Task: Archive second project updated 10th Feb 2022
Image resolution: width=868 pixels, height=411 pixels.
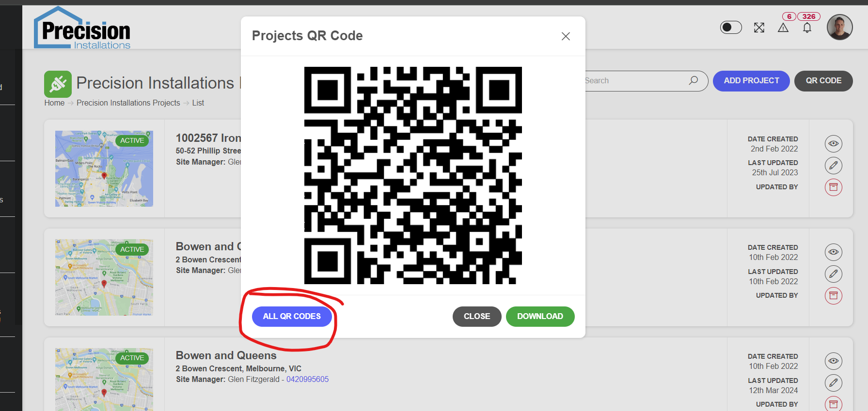Action: coord(834,295)
